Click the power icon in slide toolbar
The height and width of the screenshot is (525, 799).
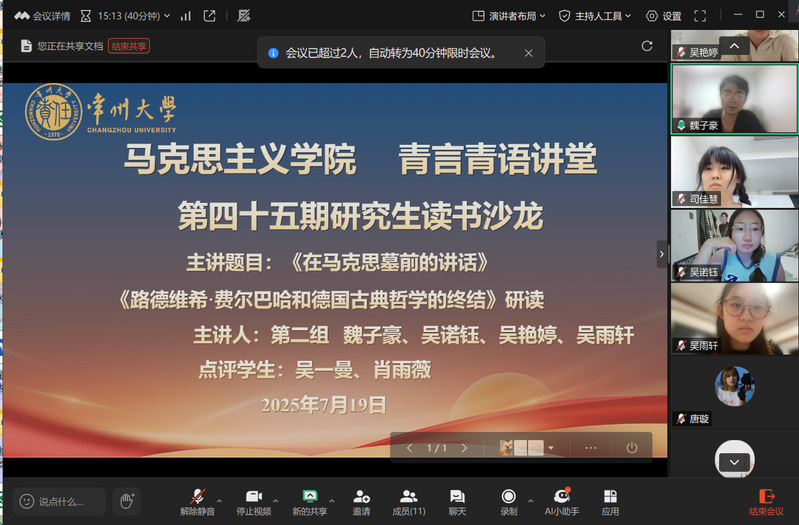point(632,448)
